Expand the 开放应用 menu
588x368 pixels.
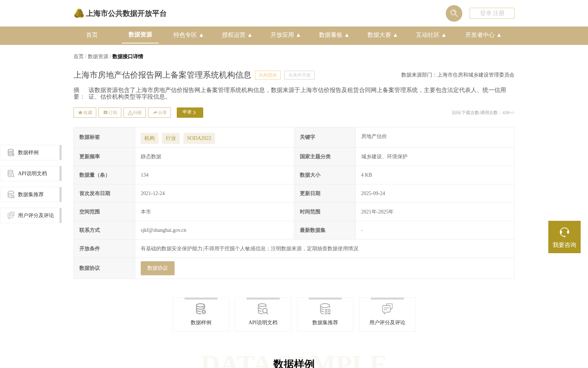(286, 35)
